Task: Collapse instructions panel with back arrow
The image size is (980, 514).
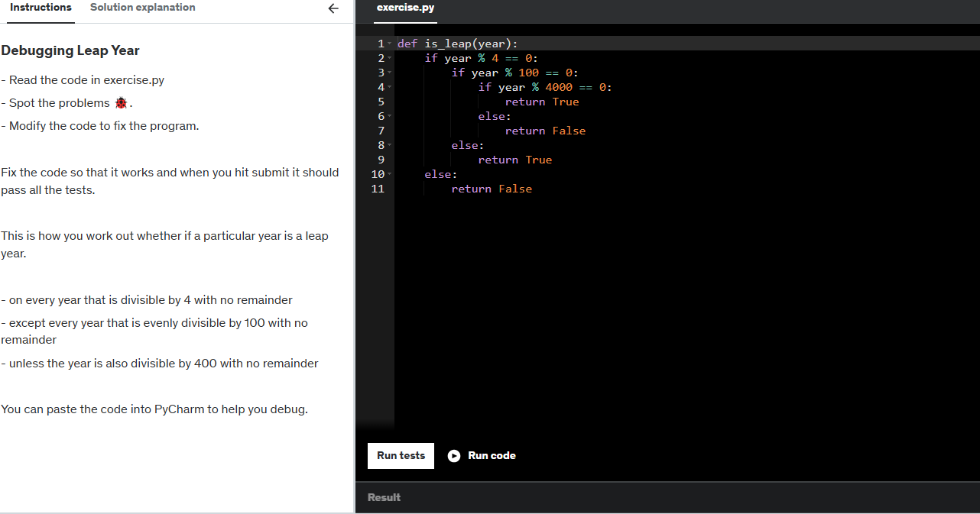Action: [333, 8]
